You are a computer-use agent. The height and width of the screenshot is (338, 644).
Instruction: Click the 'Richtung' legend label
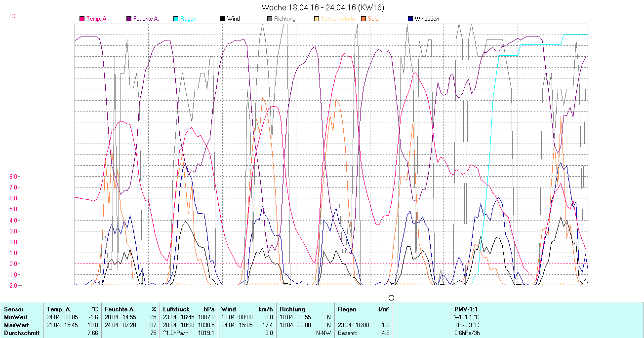click(x=285, y=19)
